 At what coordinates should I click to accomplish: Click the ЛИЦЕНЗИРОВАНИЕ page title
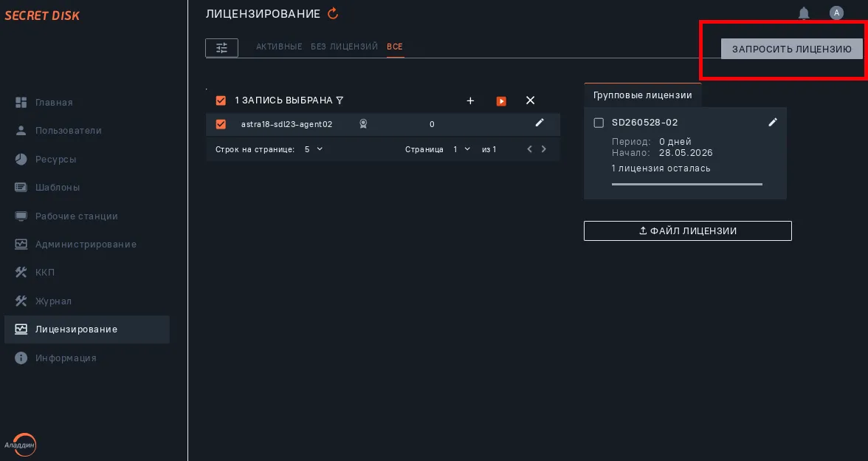coord(263,14)
